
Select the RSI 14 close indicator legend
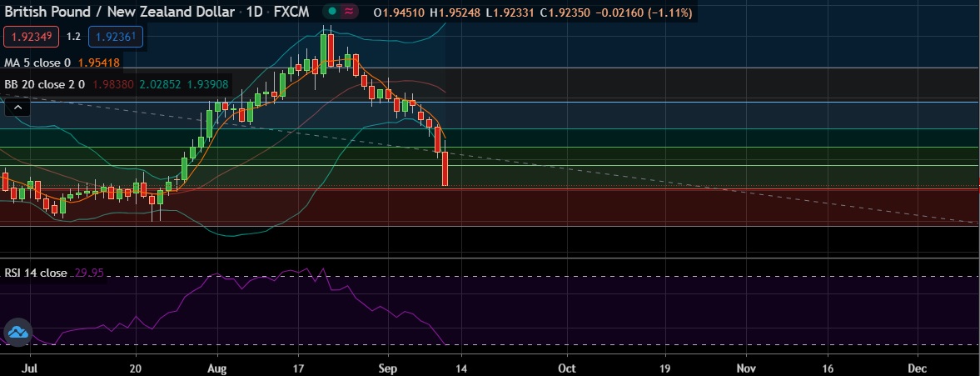[x=36, y=273]
